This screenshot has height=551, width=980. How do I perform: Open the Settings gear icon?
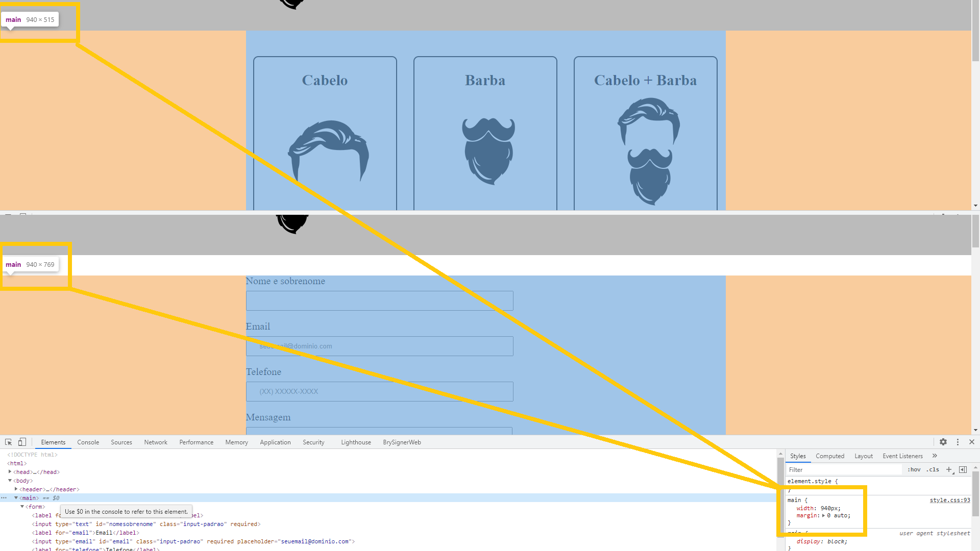(943, 442)
